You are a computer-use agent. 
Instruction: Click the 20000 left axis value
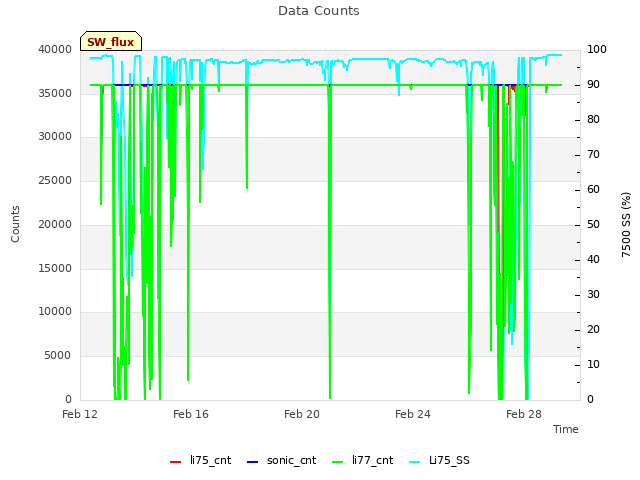[x=55, y=224]
